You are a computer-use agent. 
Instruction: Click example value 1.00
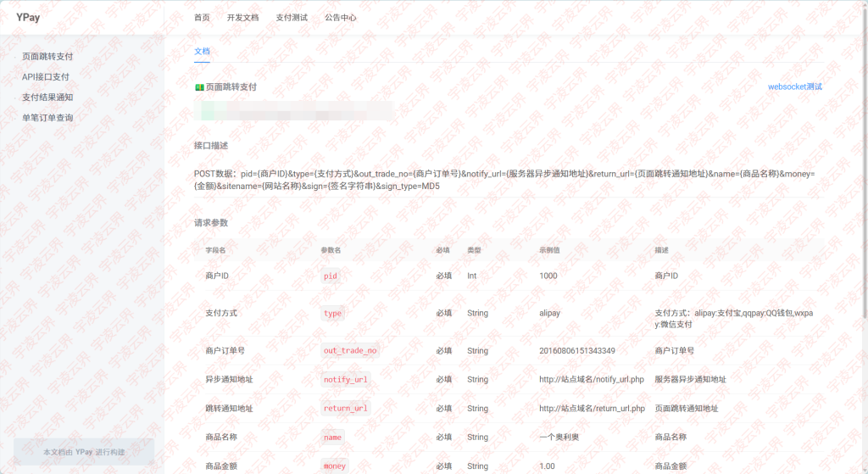coord(547,466)
